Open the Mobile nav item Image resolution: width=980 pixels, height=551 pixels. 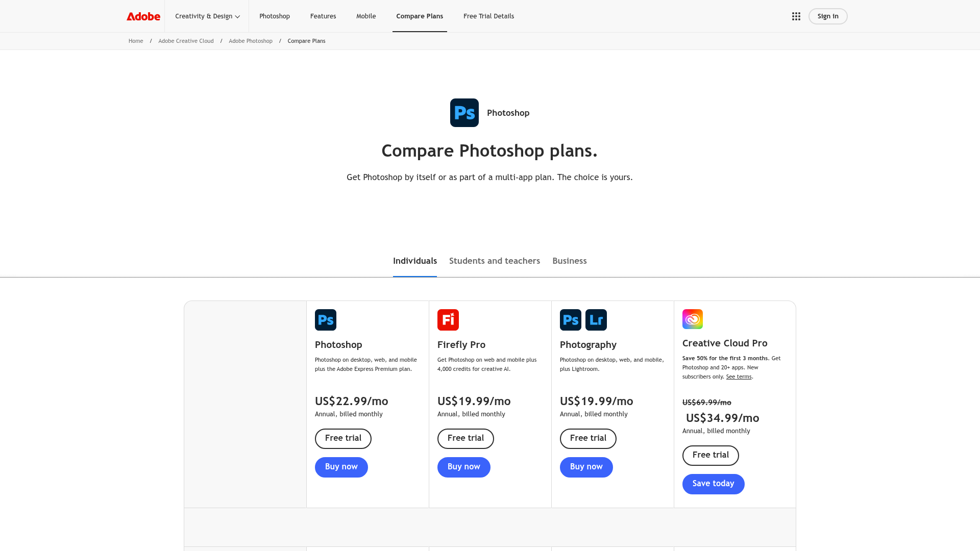(366, 16)
